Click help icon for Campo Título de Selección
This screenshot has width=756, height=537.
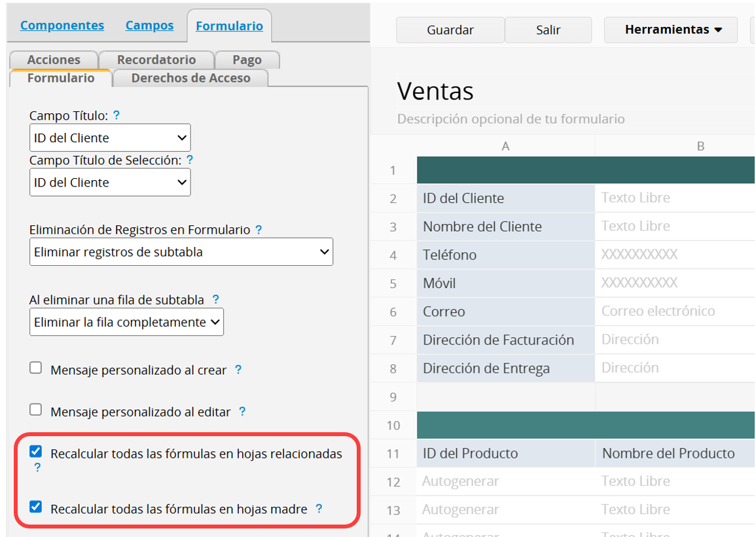point(190,160)
